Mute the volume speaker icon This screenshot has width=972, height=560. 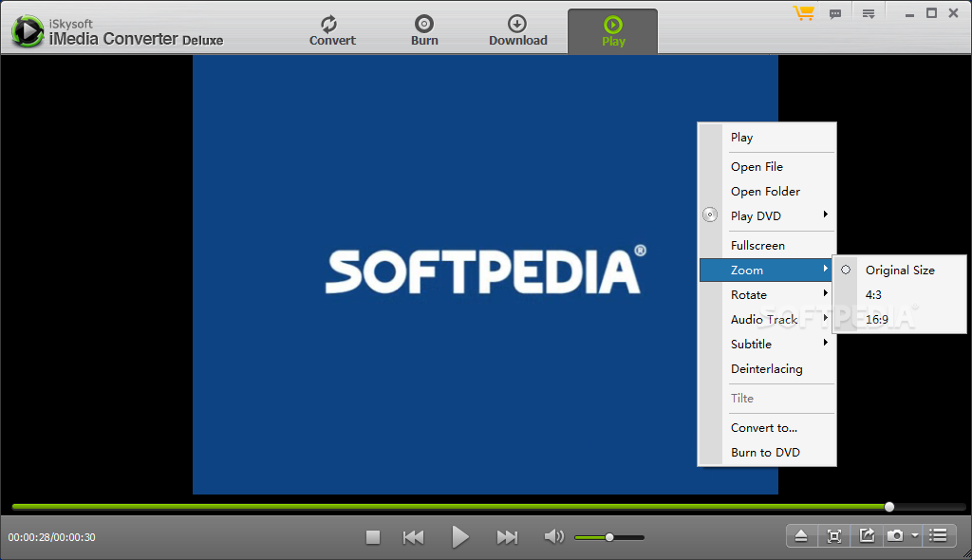pos(553,536)
